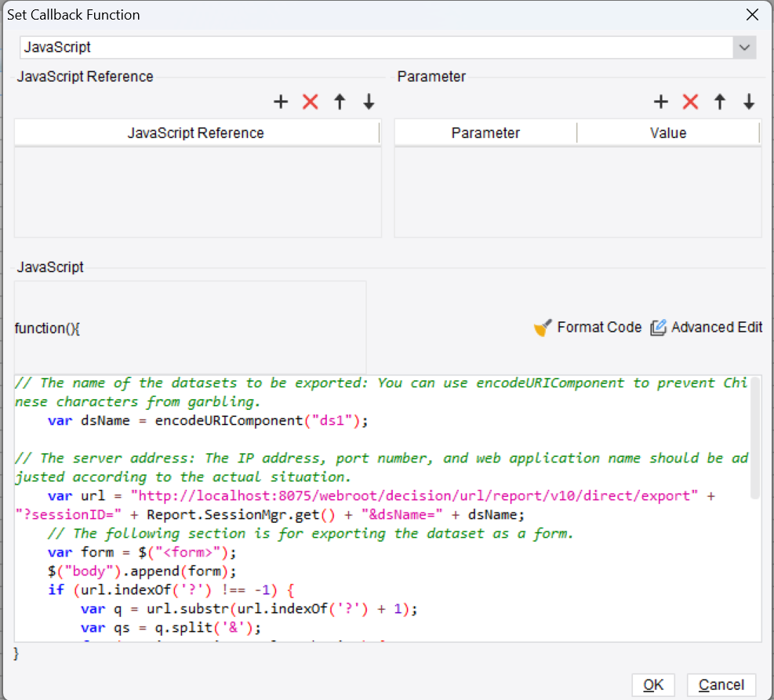The width and height of the screenshot is (774, 700).
Task: Click the JavaScript combo box field
Action: (x=376, y=47)
